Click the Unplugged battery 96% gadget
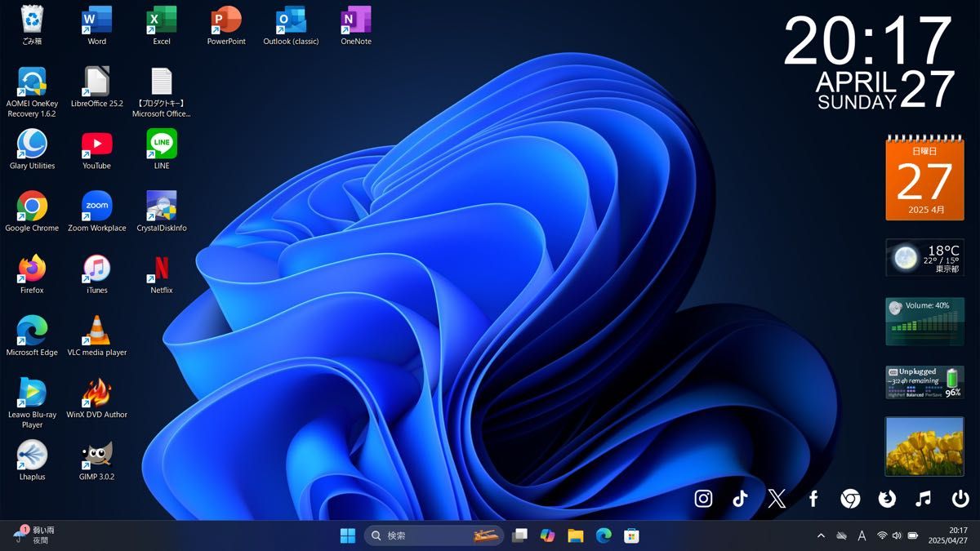This screenshot has width=980, height=551. (924, 382)
